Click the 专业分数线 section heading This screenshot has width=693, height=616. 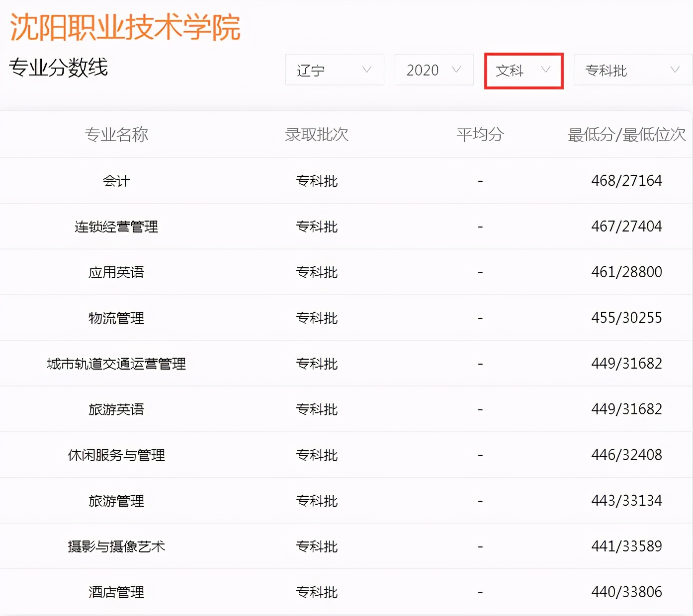[59, 69]
